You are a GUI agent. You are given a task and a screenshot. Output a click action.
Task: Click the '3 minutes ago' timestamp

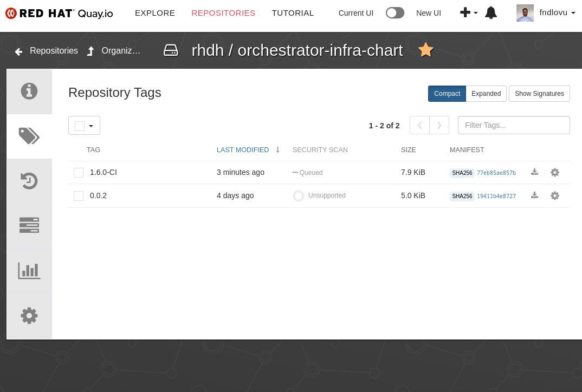(241, 172)
